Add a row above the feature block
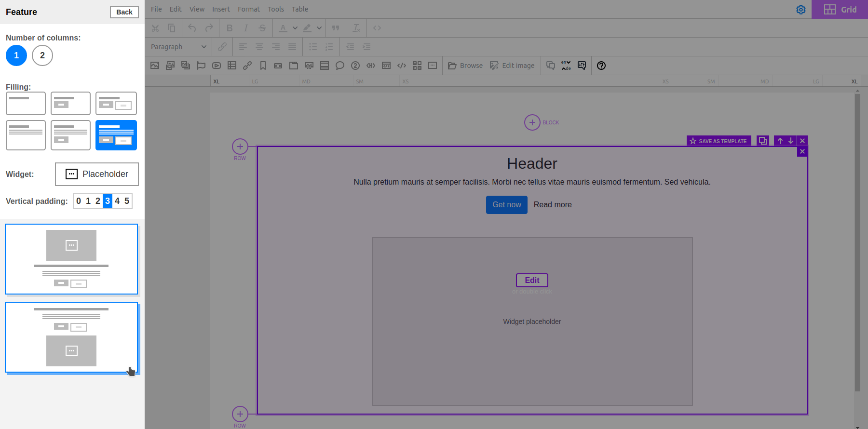 click(240, 147)
